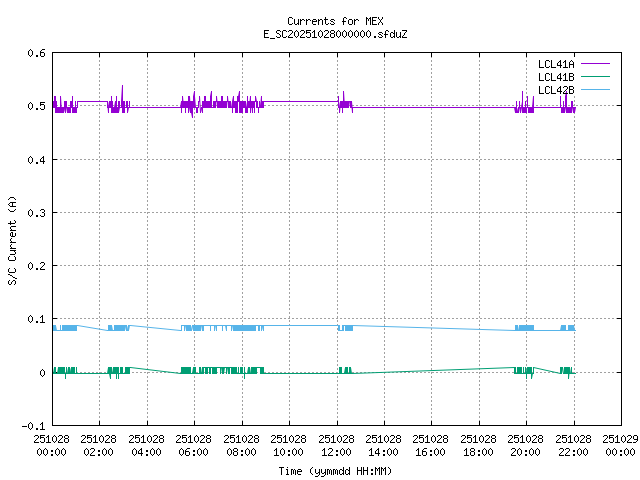
Task: Select the 251028 06:00 time tick label
Action: pyautogui.click(x=194, y=444)
